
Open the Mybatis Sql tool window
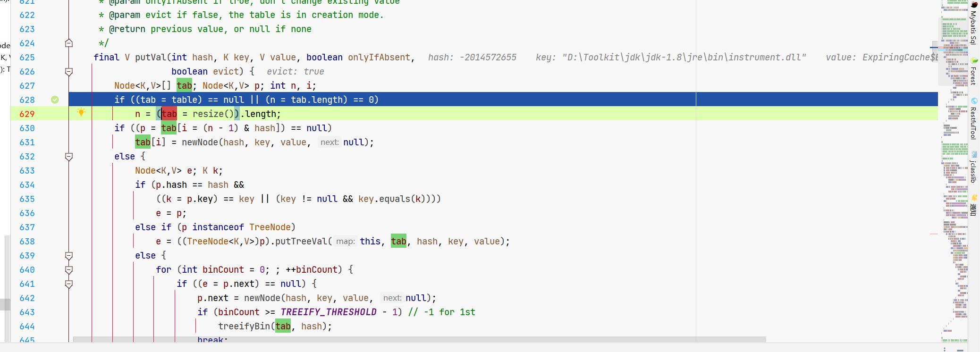(973, 24)
